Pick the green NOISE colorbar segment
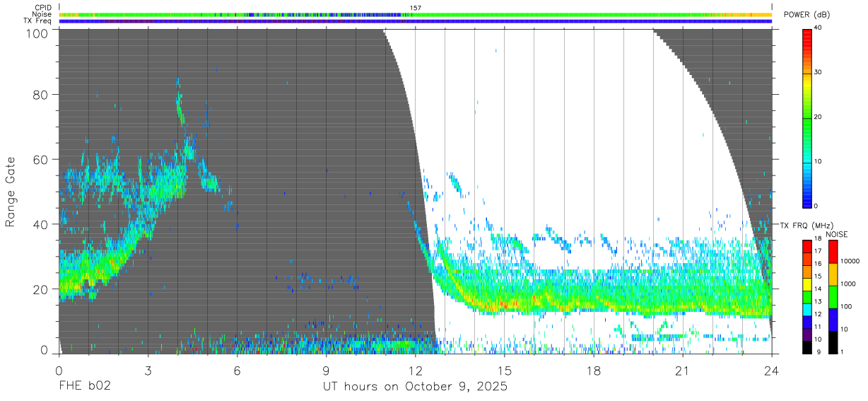 pos(833,296)
